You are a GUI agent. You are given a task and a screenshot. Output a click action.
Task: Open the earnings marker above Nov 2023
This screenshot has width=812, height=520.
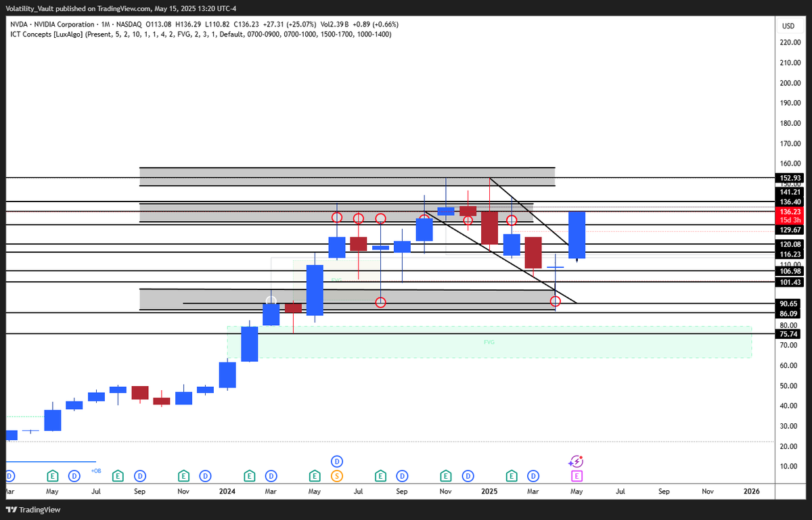(x=183, y=475)
